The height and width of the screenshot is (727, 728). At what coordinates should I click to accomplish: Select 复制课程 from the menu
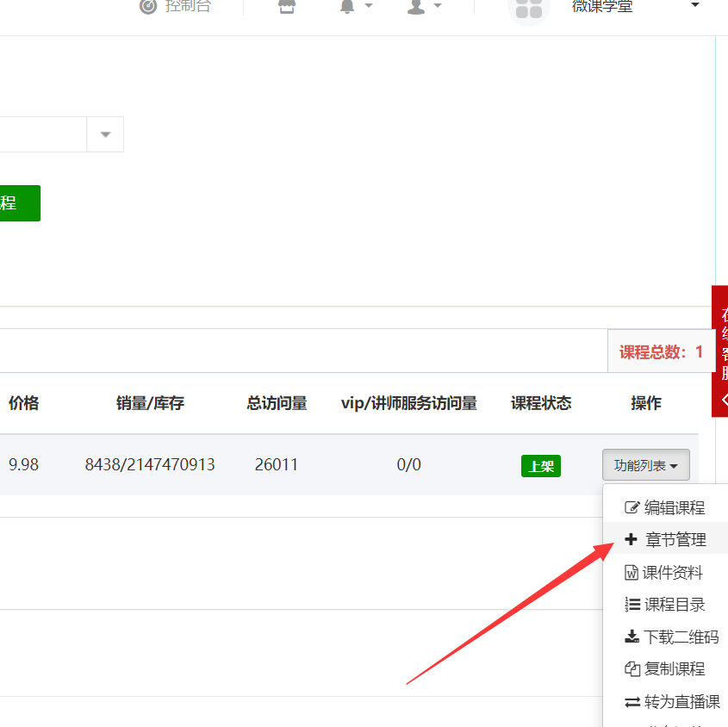[674, 669]
